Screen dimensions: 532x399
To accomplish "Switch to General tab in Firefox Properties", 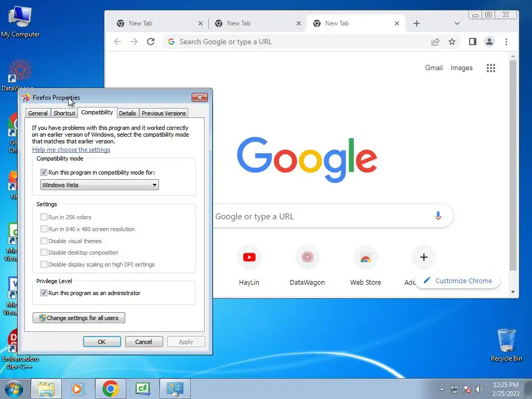I will (37, 113).
